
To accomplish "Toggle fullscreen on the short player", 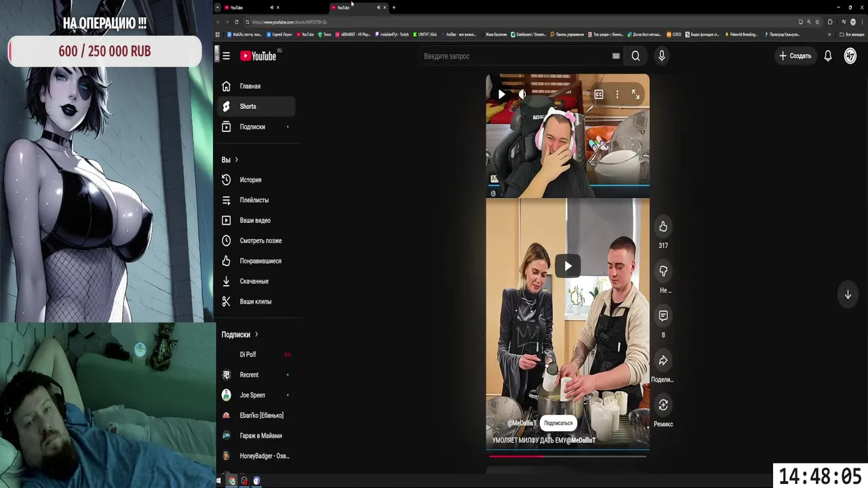I will coord(635,95).
